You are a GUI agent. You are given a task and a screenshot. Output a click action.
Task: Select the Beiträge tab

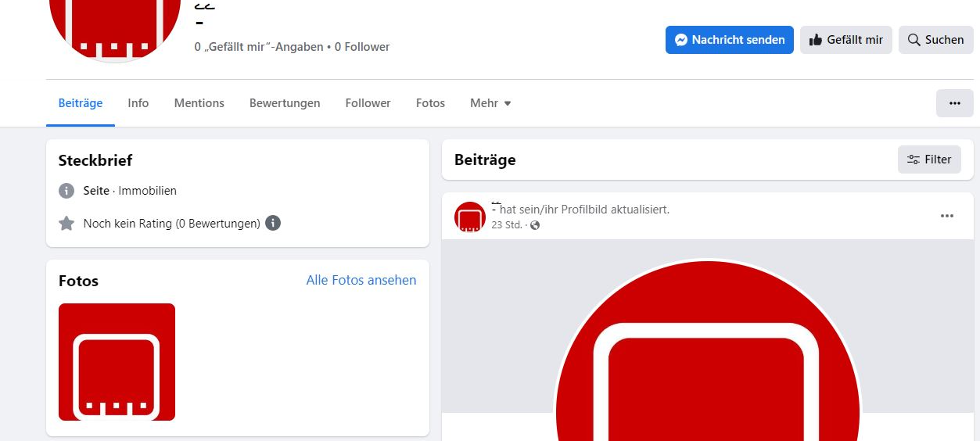[x=81, y=103]
